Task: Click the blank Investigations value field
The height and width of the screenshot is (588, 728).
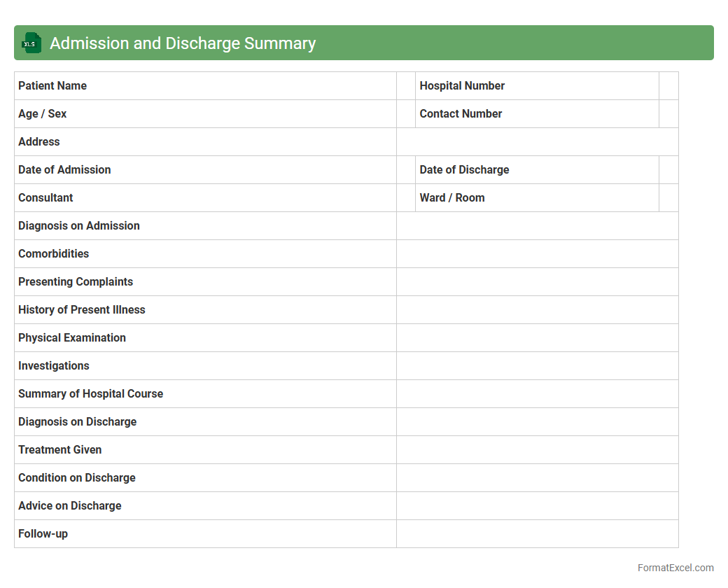Action: pyautogui.click(x=537, y=366)
